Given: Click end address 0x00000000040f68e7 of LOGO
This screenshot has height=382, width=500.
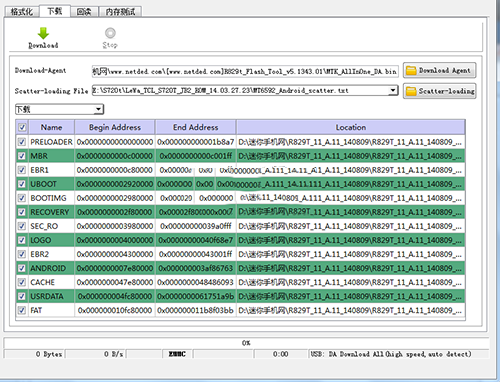Looking at the screenshot, I should 195,240.
